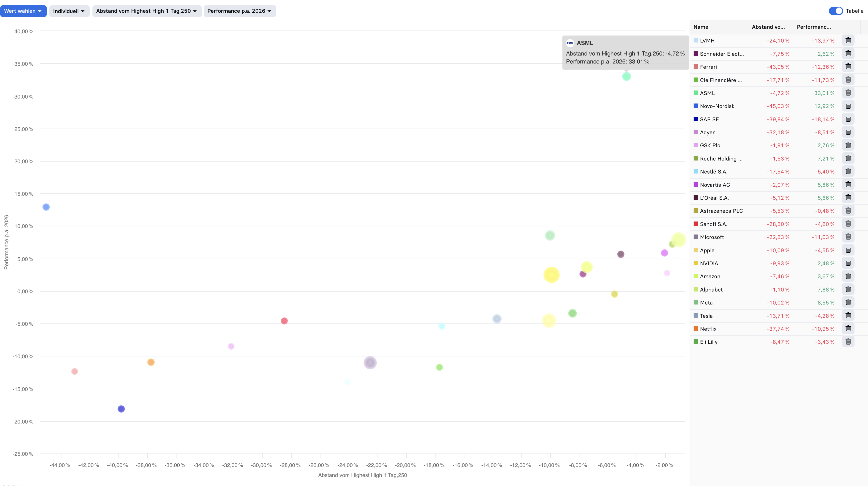Open the Wert wählen dropdown

point(23,11)
